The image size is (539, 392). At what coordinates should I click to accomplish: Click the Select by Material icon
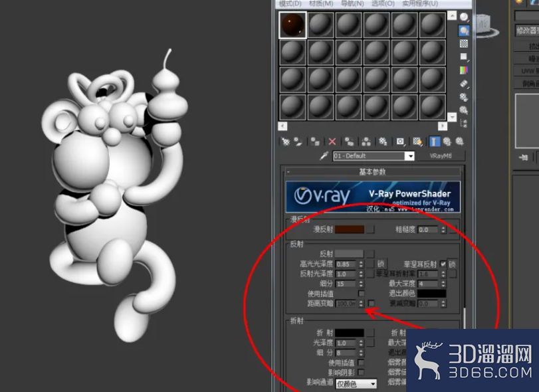(464, 110)
